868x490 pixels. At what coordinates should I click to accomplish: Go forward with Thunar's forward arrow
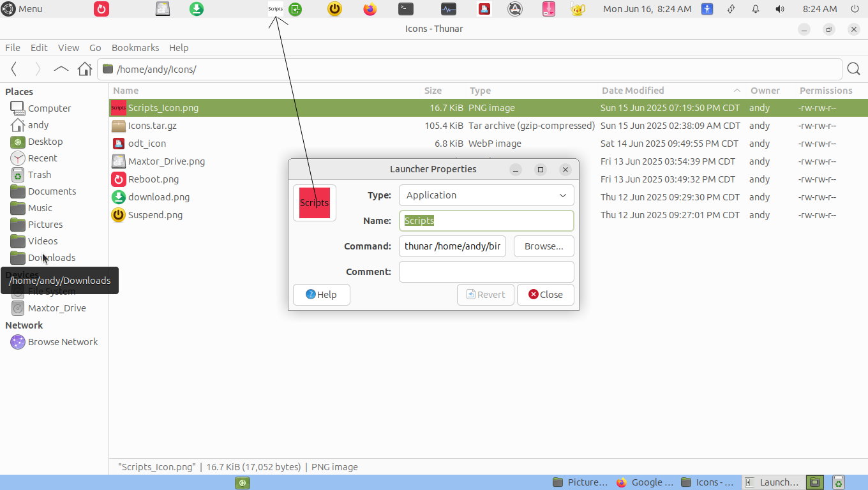(38, 69)
